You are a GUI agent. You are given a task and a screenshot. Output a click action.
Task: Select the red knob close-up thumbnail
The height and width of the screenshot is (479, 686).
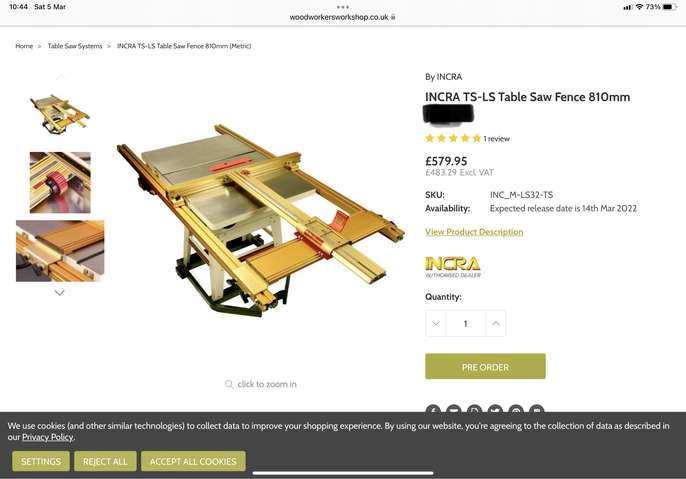pos(60,182)
